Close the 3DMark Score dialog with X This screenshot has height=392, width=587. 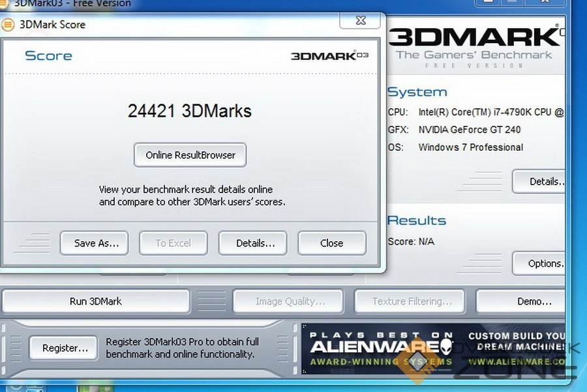point(360,21)
